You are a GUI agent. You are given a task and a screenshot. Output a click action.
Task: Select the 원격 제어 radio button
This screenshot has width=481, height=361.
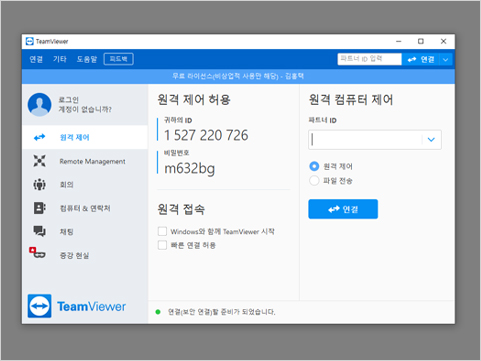click(314, 166)
